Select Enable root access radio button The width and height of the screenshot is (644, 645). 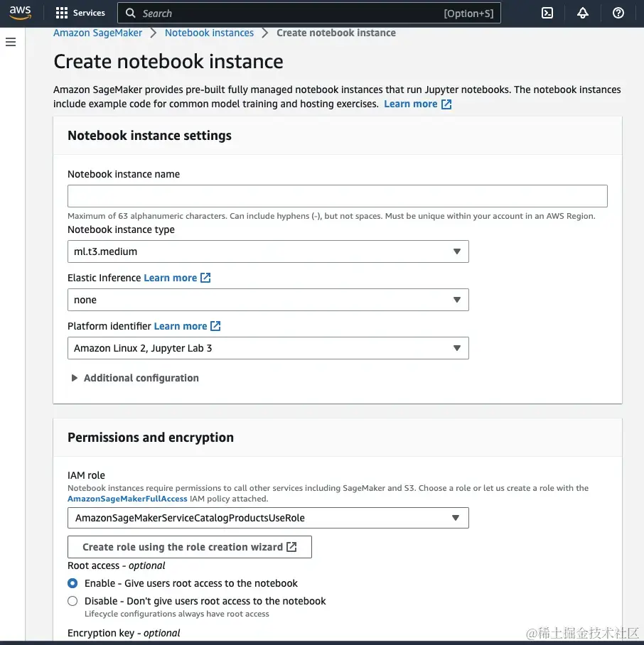(x=73, y=583)
